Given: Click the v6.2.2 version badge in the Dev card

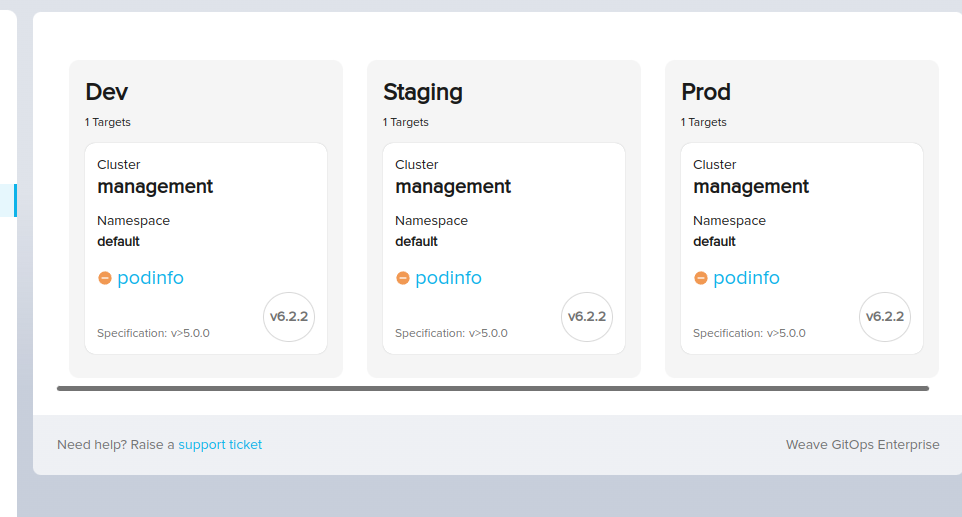Looking at the screenshot, I should click(x=289, y=316).
